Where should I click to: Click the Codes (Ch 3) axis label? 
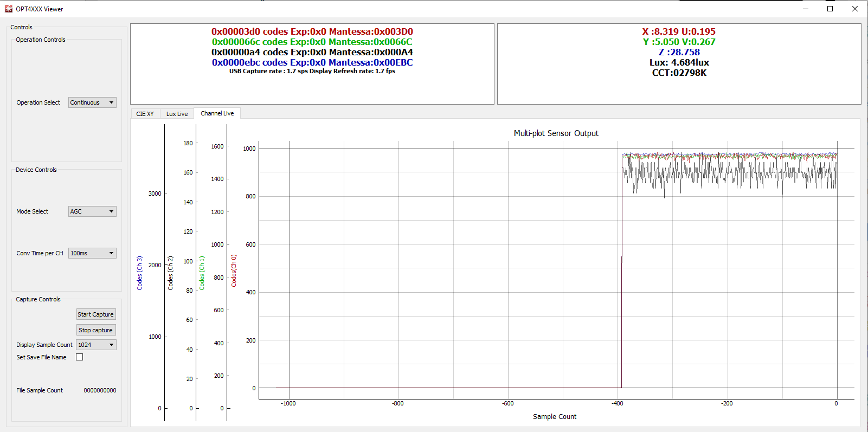tap(139, 273)
